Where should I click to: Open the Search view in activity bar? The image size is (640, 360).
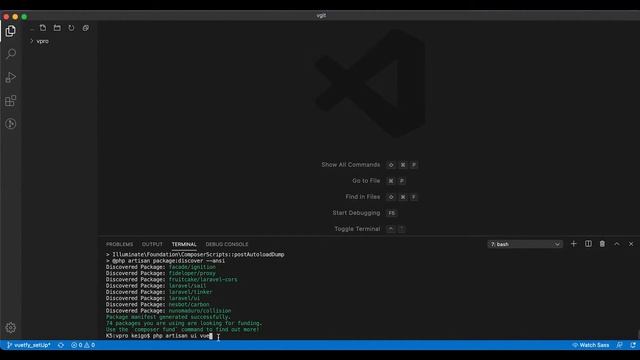(x=11, y=54)
